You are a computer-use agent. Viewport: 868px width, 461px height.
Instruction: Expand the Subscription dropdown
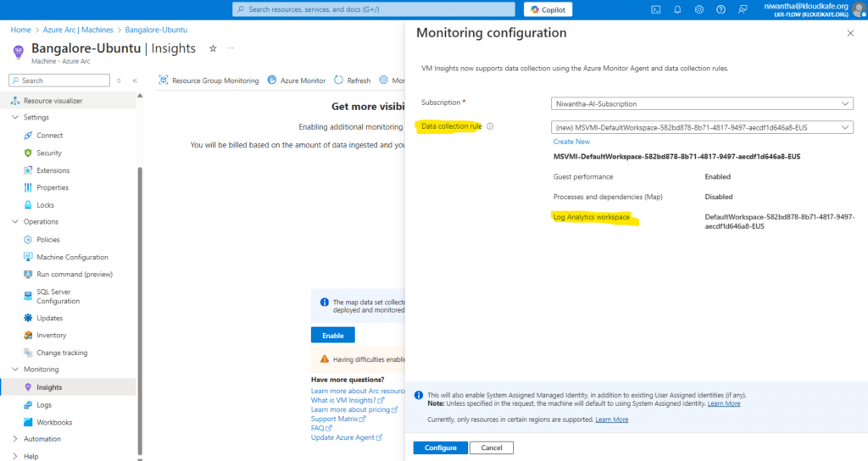pyautogui.click(x=702, y=103)
